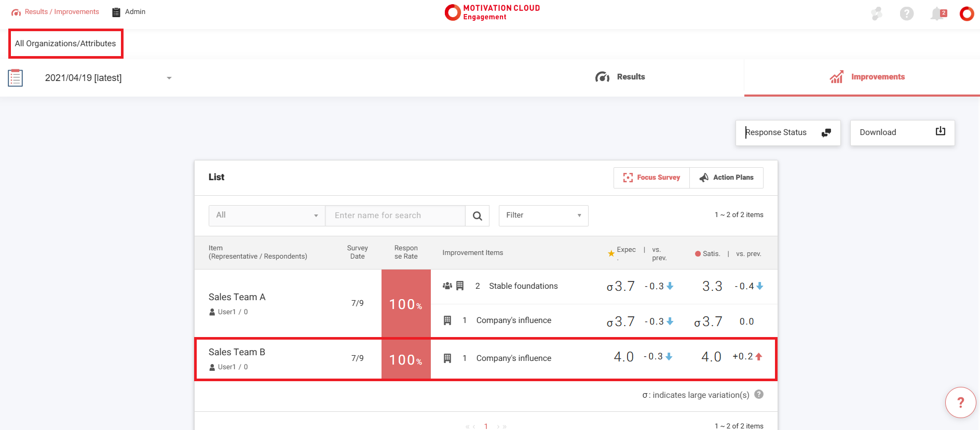
Task: Open Focus Survey
Action: point(651,178)
